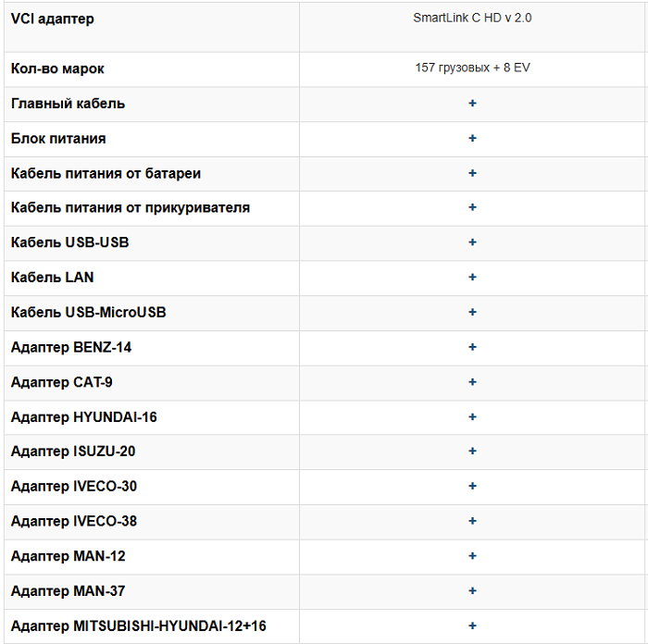Click the 157 грузовых + 8 EV value
The height and width of the screenshot is (644, 648).
(x=472, y=68)
